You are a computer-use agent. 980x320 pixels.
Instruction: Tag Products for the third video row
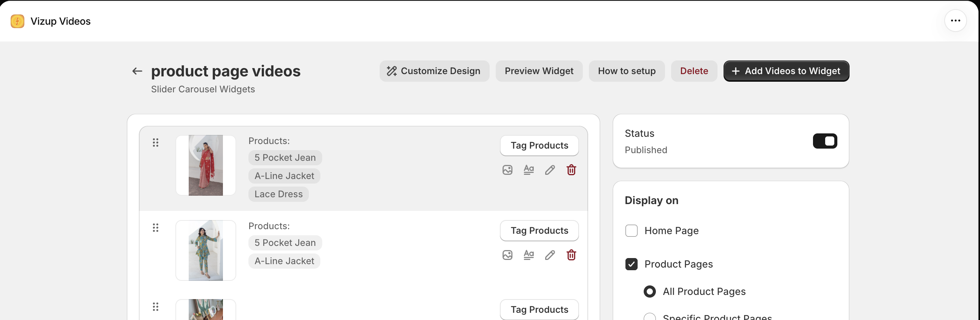click(539, 310)
